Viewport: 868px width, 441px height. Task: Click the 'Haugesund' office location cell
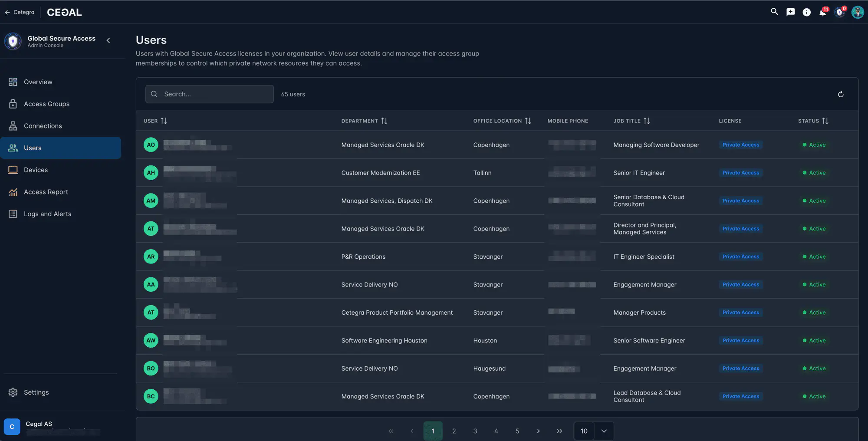coord(490,369)
